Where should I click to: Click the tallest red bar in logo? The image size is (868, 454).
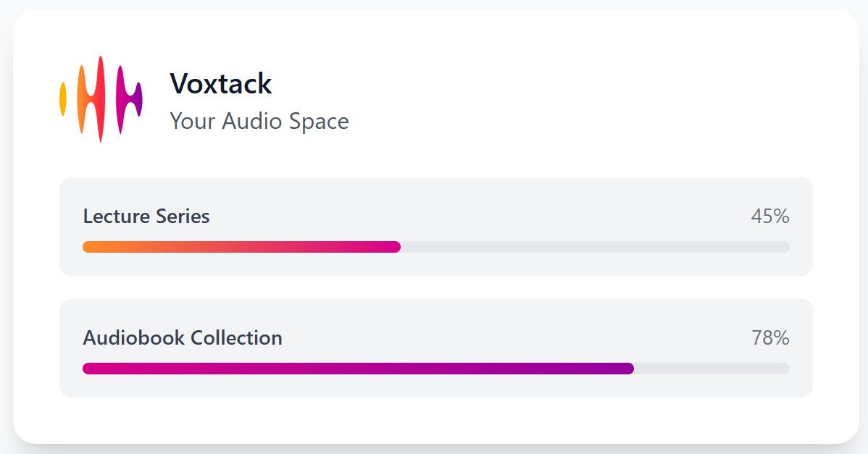point(101,99)
